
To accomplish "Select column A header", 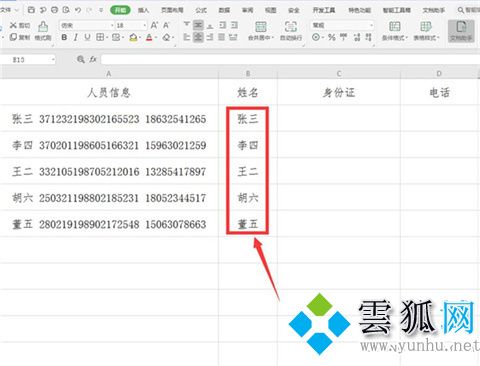I will (x=109, y=74).
